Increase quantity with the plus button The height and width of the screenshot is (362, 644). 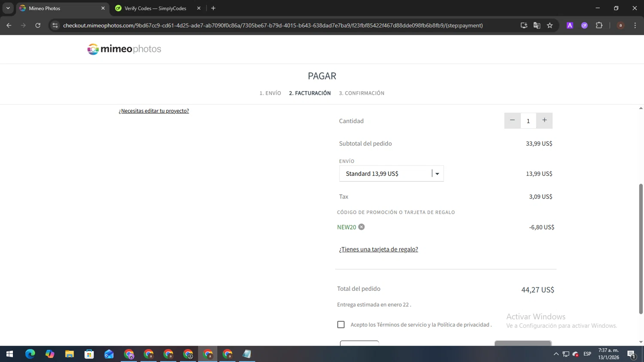pos(544,121)
